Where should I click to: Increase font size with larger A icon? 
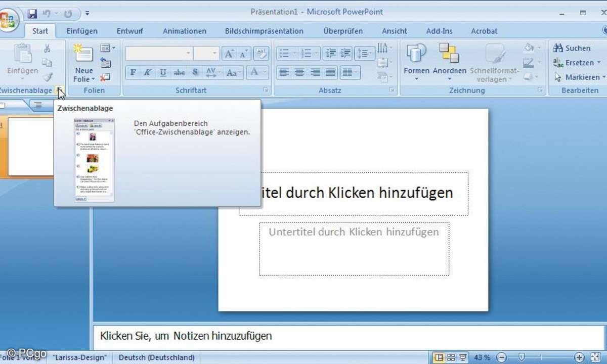[229, 54]
